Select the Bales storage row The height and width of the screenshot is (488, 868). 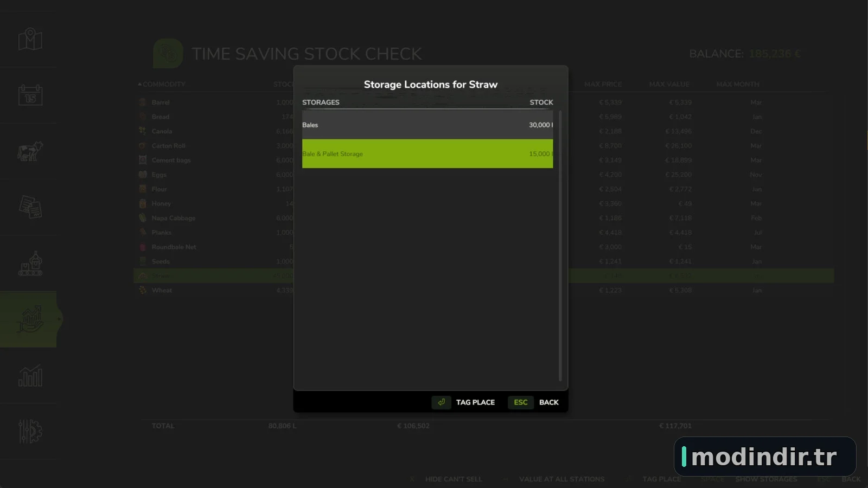(x=427, y=125)
